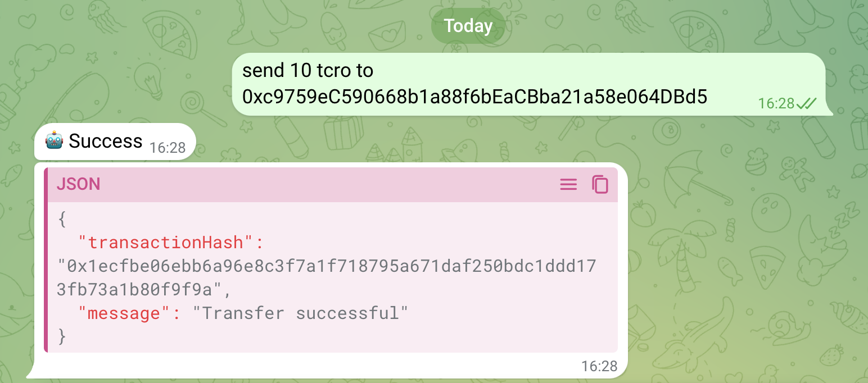Viewport: 868px width, 383px height.
Task: Click the 0xc9759eC5 wallet address
Action: point(474,97)
